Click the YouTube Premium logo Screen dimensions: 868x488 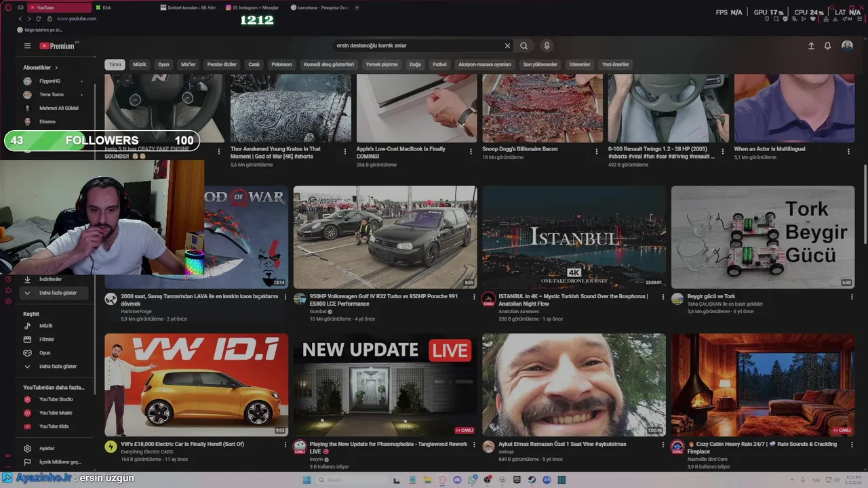point(57,45)
